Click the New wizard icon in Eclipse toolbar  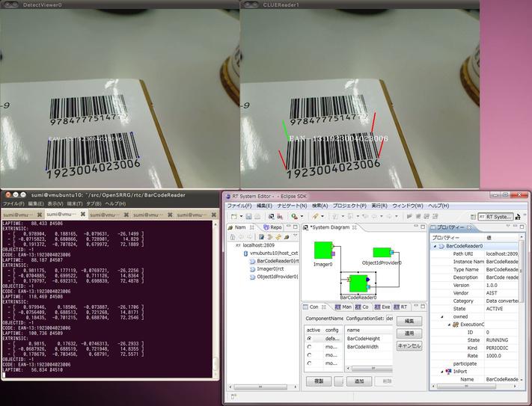(x=233, y=216)
